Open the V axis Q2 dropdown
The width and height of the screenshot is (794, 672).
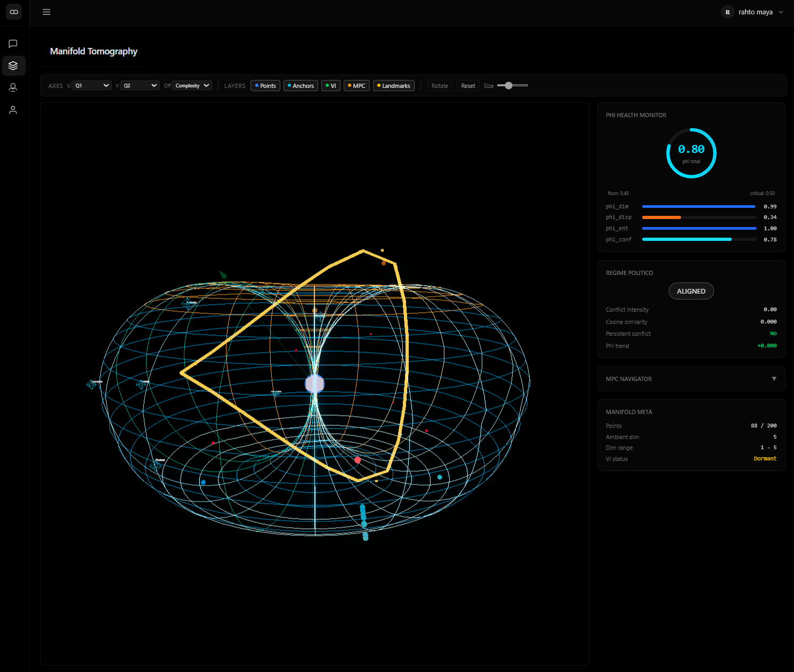140,86
